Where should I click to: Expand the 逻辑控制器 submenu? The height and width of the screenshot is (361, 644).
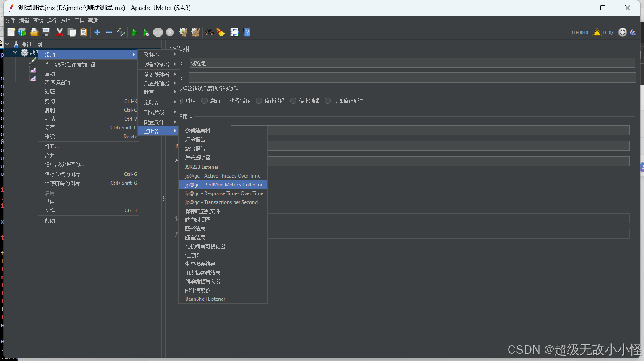(x=158, y=64)
